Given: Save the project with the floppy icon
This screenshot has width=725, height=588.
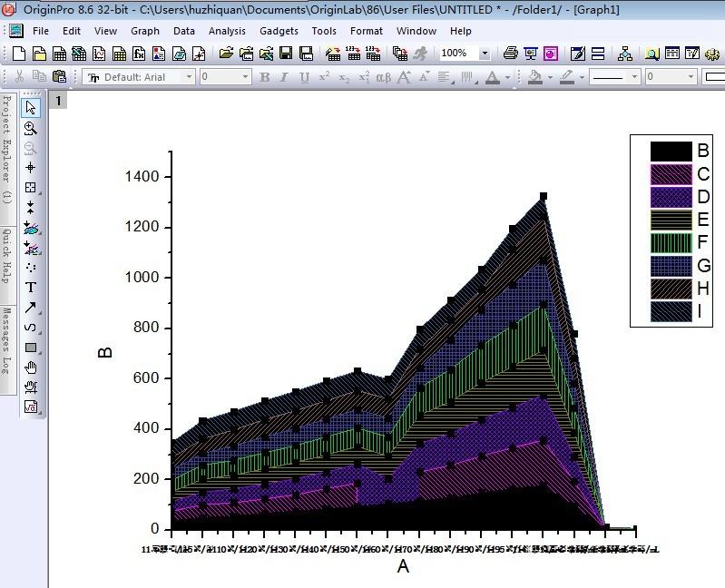Looking at the screenshot, I should click(x=286, y=54).
